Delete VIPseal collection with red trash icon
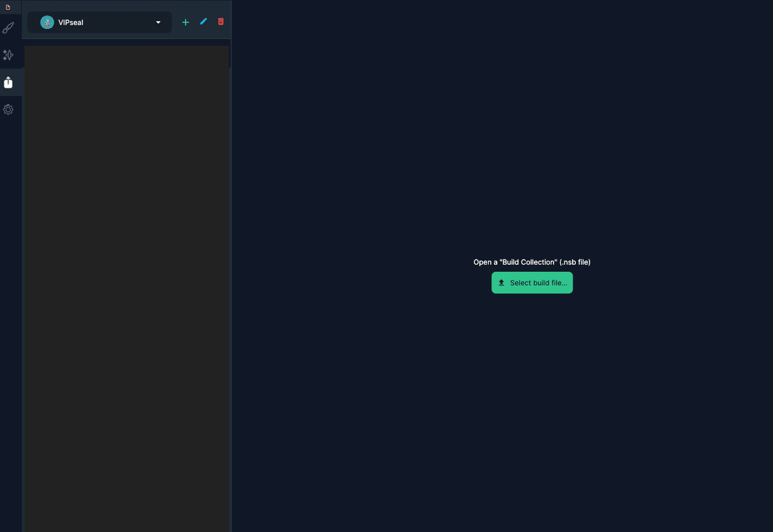773x532 pixels. [221, 21]
